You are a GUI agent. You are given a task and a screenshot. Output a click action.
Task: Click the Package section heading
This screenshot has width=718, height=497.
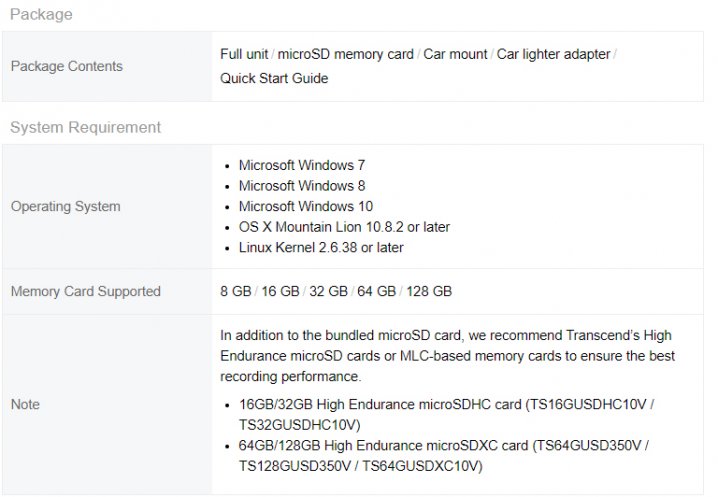coord(41,15)
